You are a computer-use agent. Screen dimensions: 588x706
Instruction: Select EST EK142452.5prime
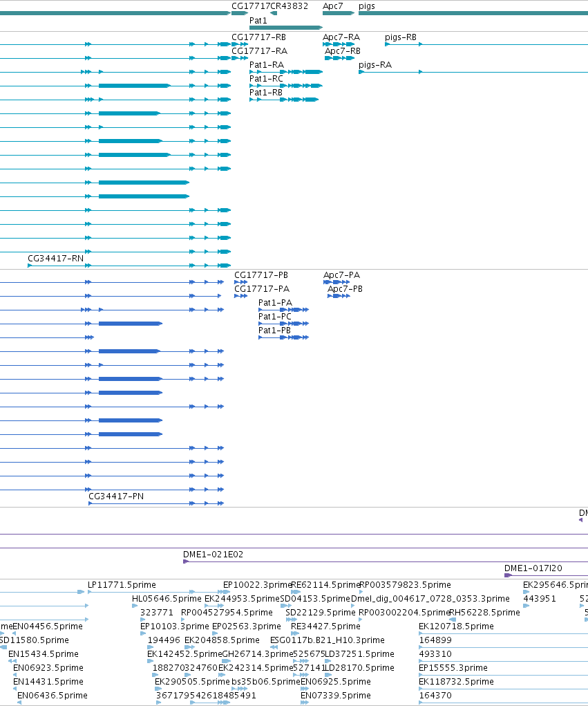pyautogui.click(x=184, y=654)
